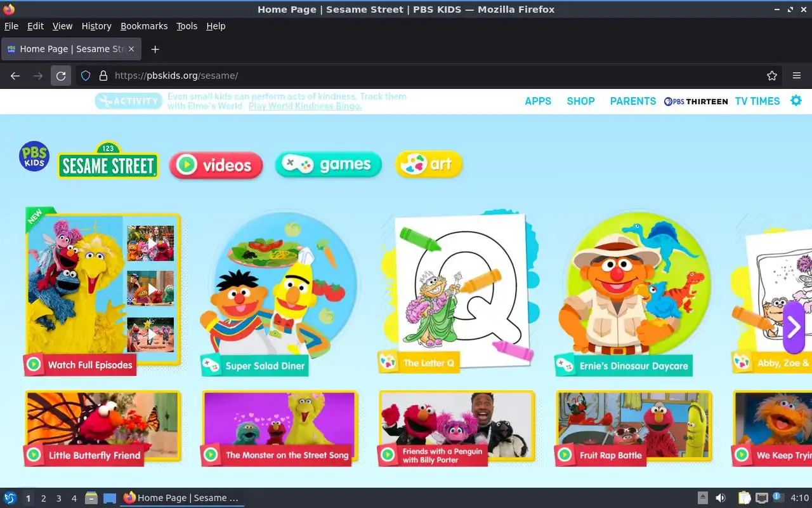This screenshot has height=508, width=812.
Task: Click Super Salad Diner gamepad icon
Action: coord(210,365)
